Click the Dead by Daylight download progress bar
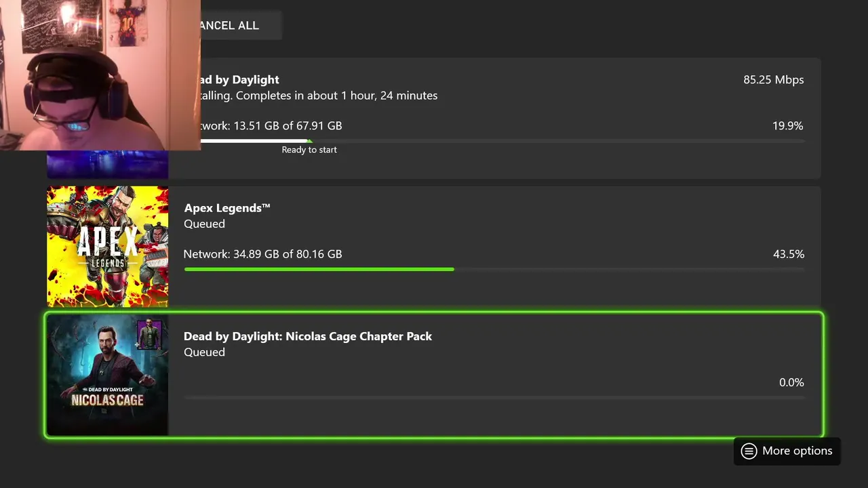The height and width of the screenshot is (488, 868). click(502, 141)
